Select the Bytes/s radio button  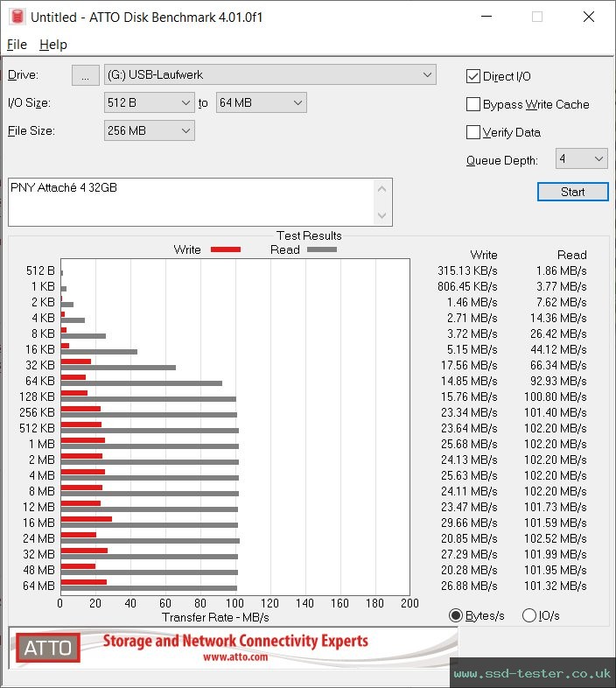coord(456,615)
